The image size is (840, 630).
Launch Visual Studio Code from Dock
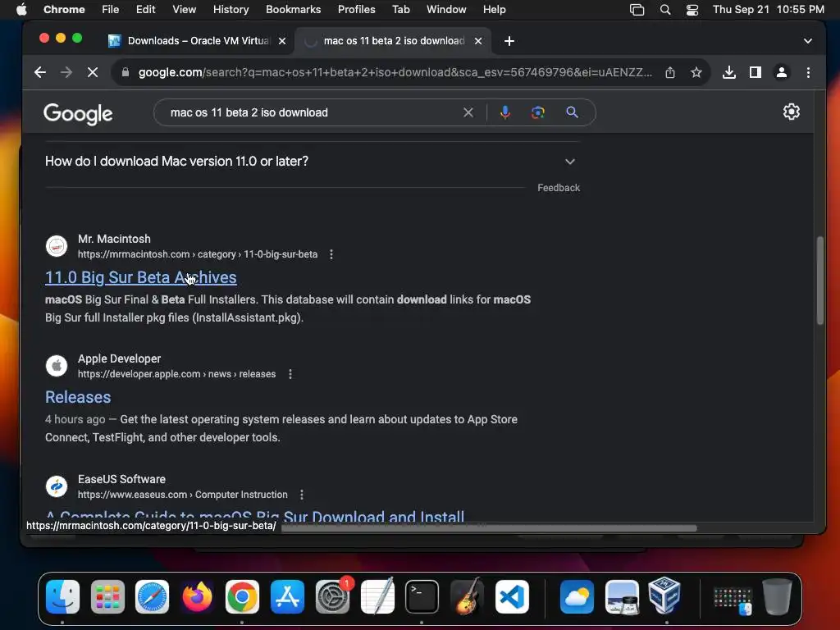tap(512, 597)
